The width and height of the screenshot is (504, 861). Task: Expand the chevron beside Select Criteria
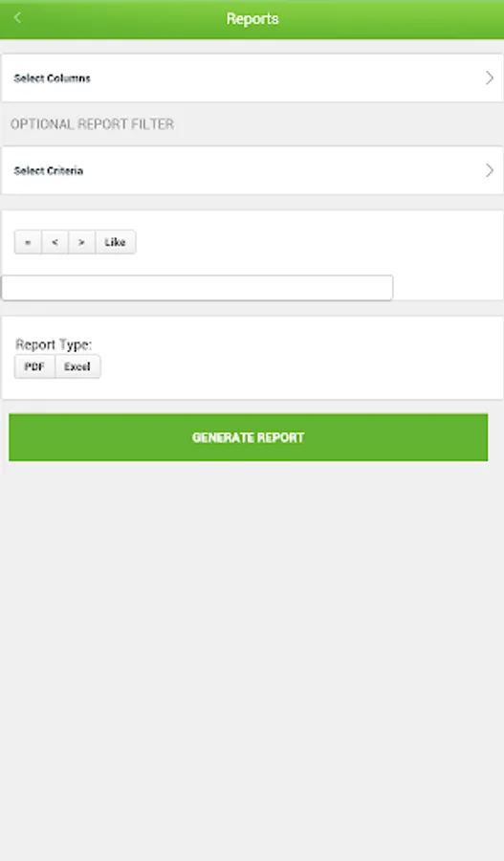(x=490, y=170)
